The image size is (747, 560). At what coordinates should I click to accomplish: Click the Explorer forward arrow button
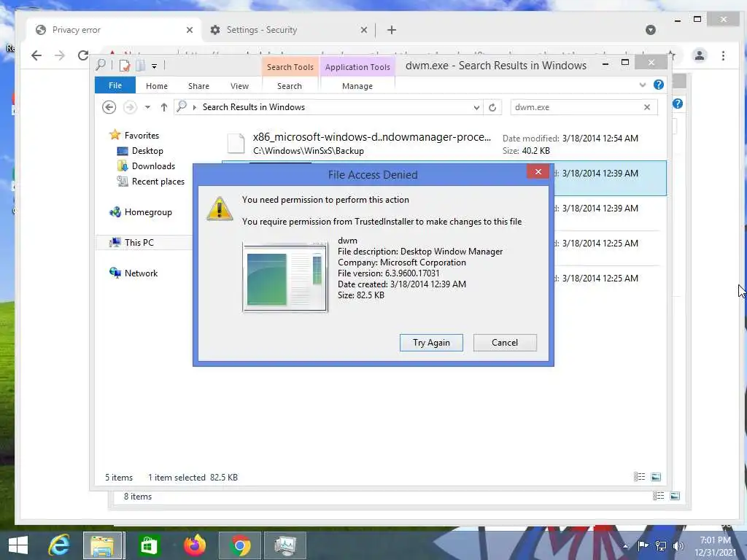tap(130, 107)
